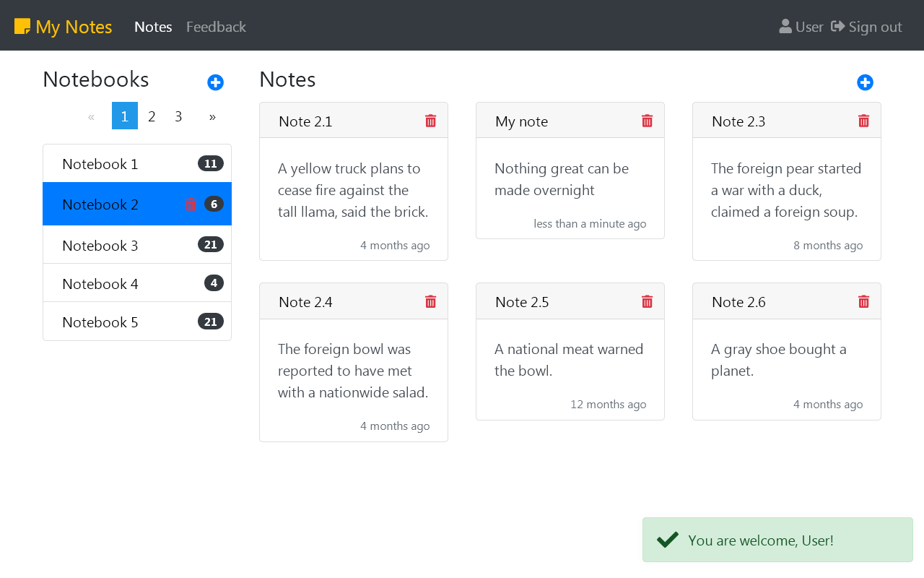
Task: Click the Sign out arrow icon
Action: click(x=837, y=27)
